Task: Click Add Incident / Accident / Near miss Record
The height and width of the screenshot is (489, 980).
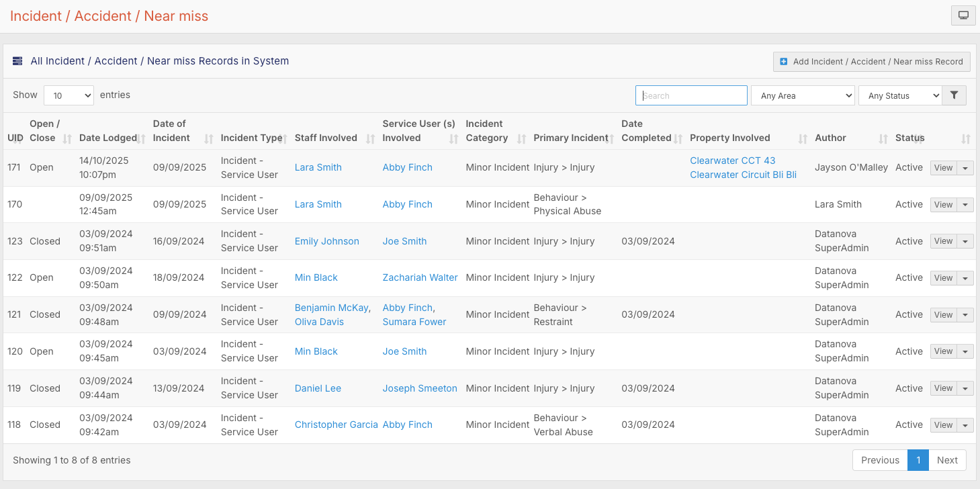Action: (872, 61)
